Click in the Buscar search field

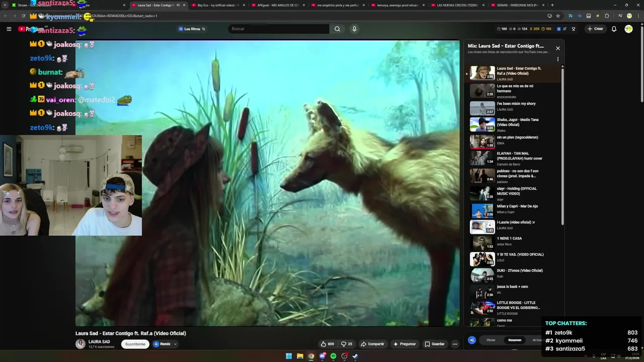tap(279, 29)
